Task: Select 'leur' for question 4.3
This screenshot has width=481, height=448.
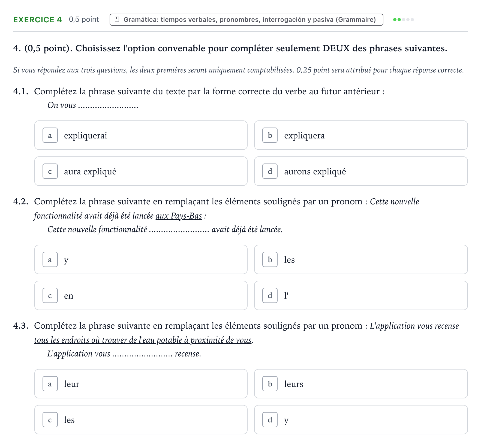Action: [x=141, y=384]
